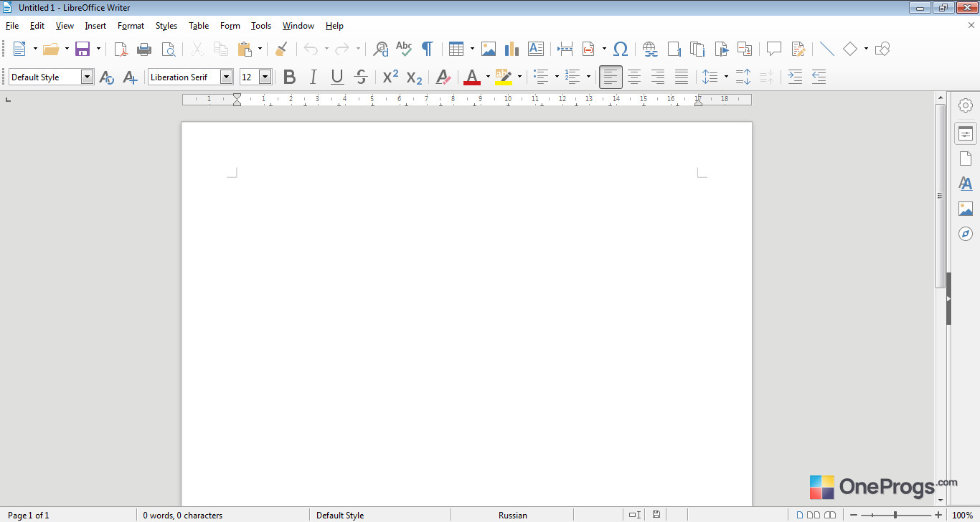Click the zoom slider handle
The image size is (980, 522).
(895, 515)
